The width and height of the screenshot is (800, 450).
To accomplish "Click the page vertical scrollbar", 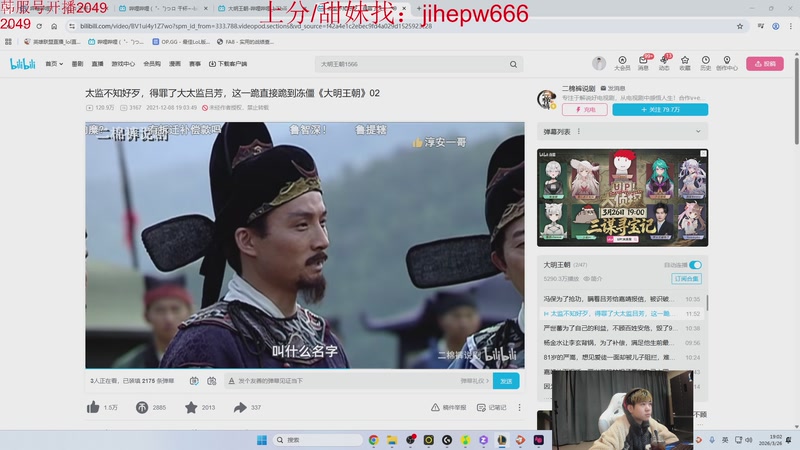I will (x=796, y=99).
